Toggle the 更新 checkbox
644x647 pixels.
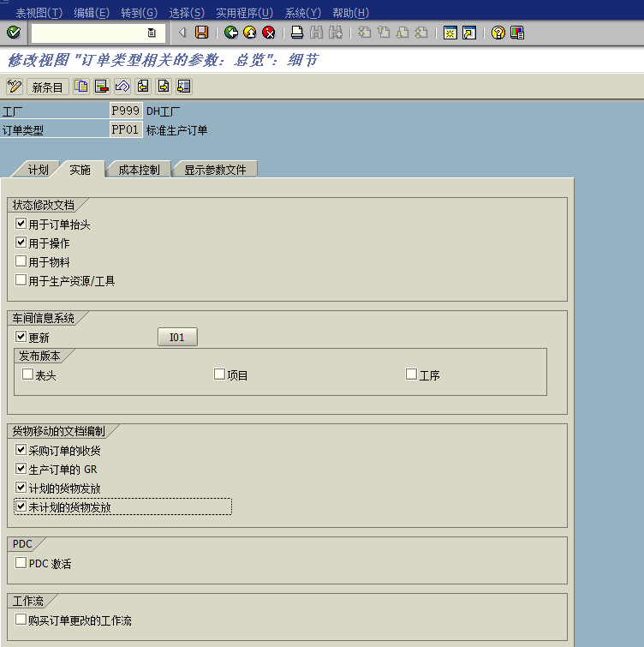click(x=21, y=337)
